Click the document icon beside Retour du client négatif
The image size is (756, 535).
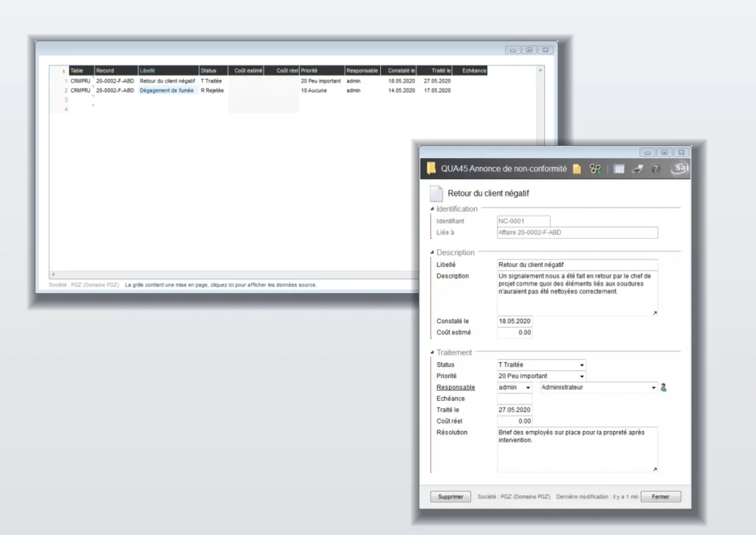click(x=436, y=193)
